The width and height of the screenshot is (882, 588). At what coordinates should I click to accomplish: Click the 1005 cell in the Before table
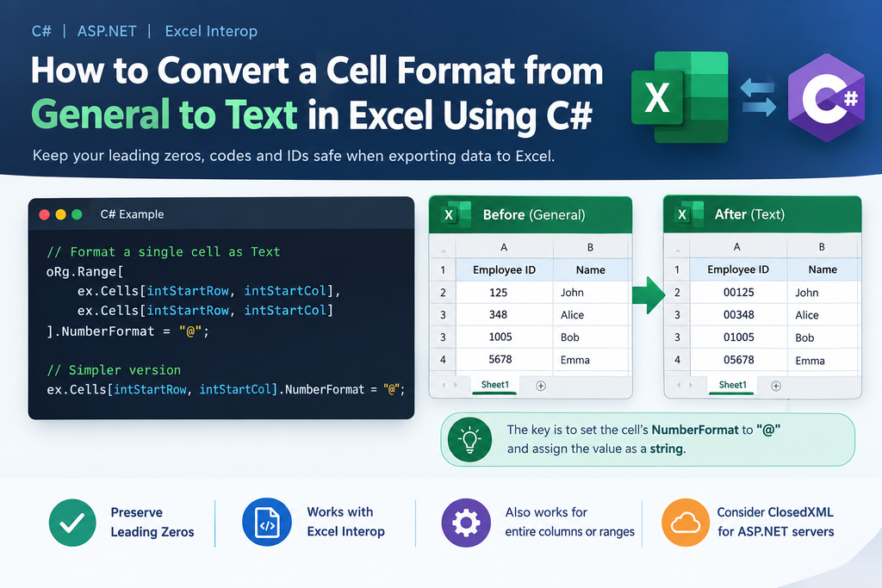505,337
